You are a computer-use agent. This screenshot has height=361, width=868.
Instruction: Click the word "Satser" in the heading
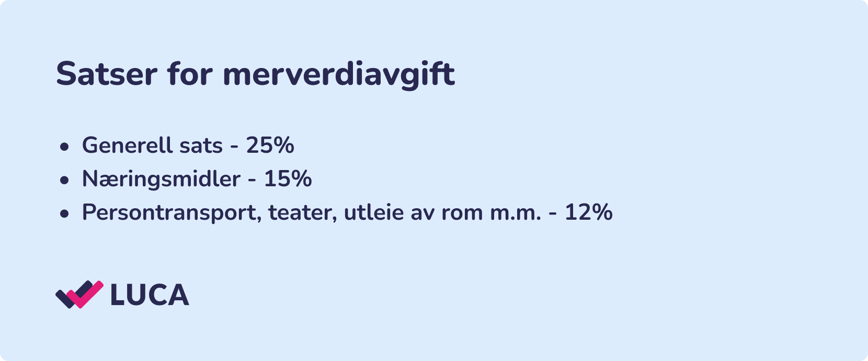point(107,74)
